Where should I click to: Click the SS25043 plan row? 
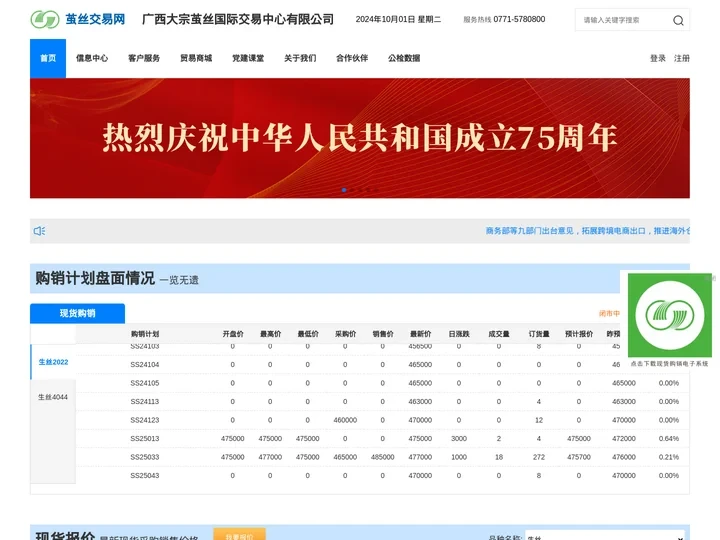click(382, 476)
